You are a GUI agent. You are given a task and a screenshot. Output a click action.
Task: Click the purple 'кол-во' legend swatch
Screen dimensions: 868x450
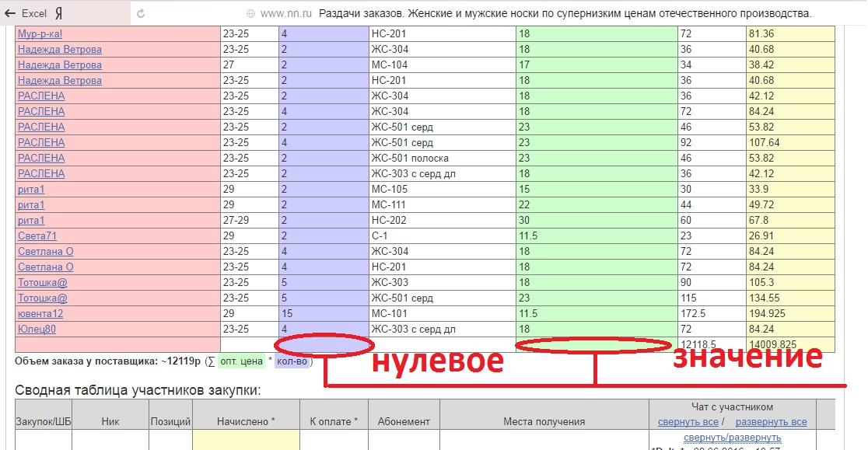coord(292,361)
